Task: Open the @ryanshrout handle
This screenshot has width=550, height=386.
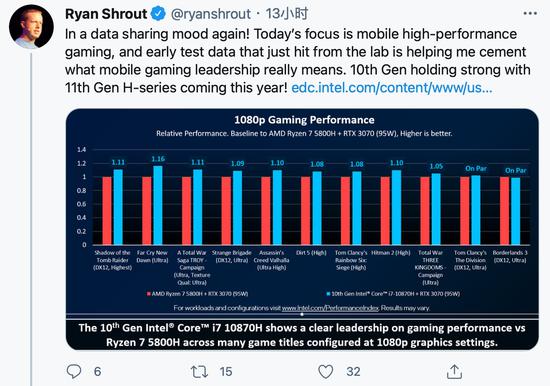Action: click(x=211, y=14)
